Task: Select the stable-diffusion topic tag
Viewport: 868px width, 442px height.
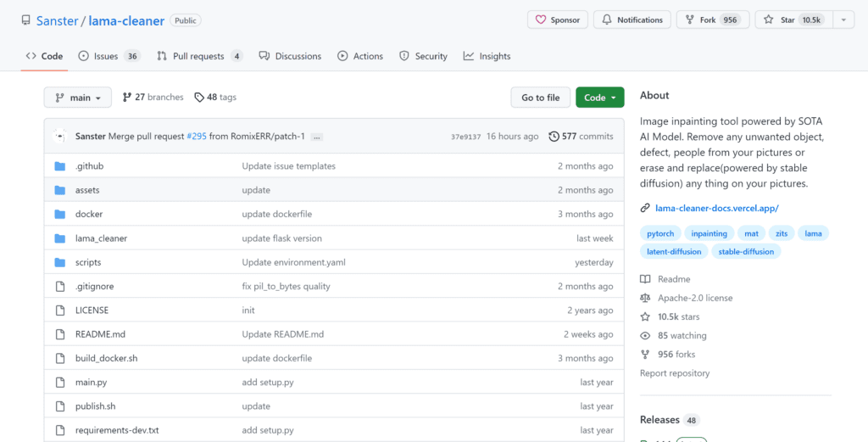Action: tap(746, 251)
